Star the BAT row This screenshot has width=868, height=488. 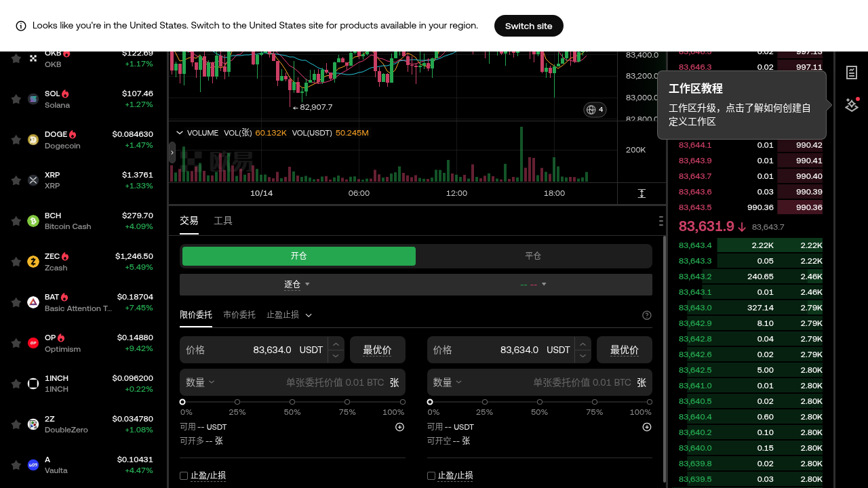16,302
